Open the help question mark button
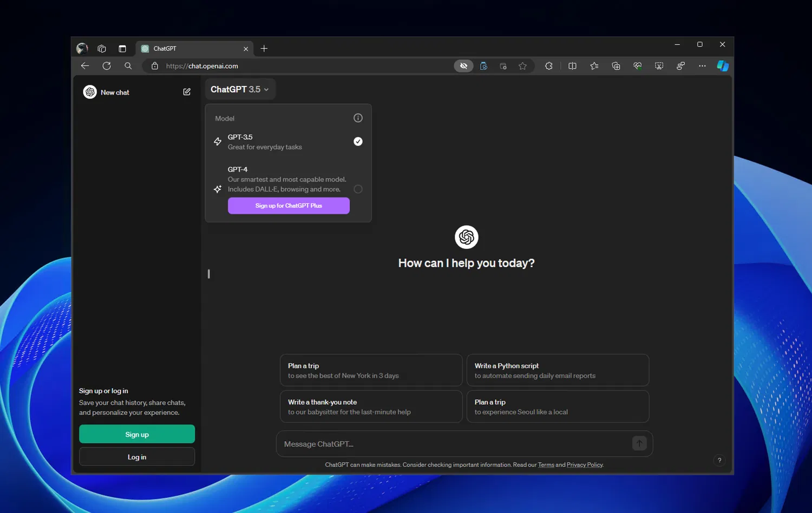This screenshot has height=513, width=812. 719,461
